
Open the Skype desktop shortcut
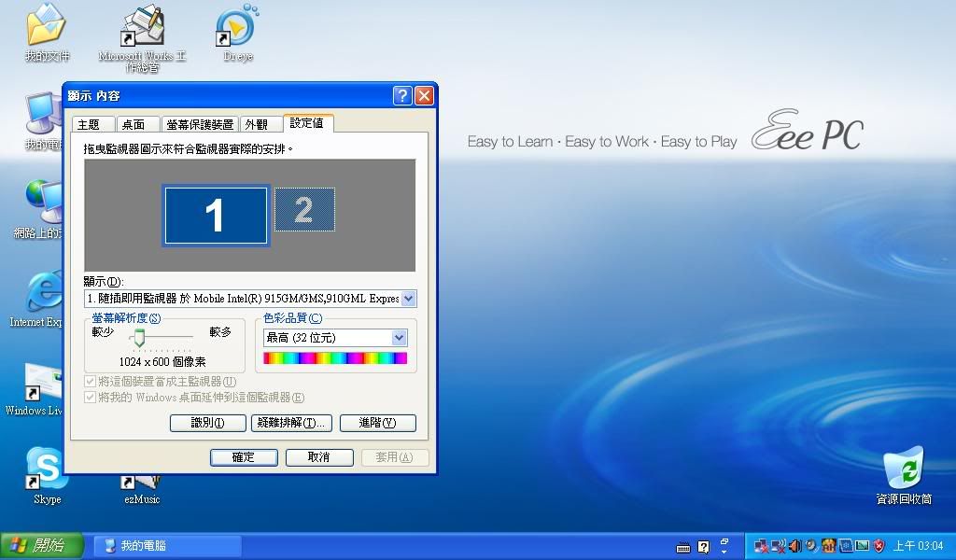(x=46, y=469)
